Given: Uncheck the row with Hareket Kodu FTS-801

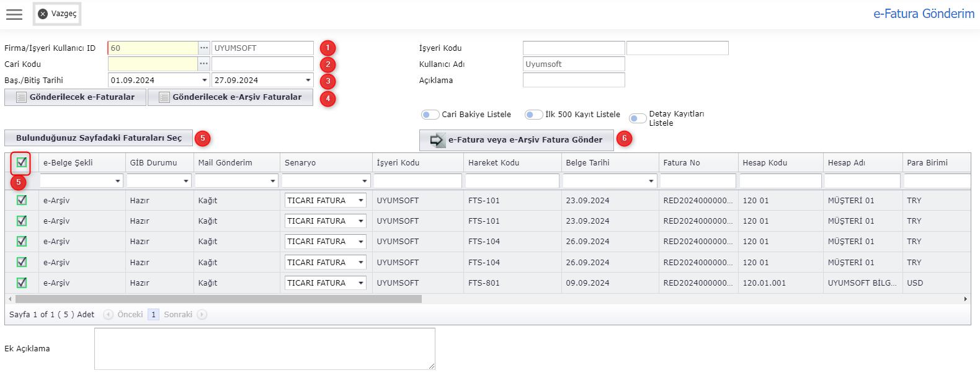Looking at the screenshot, I should [x=22, y=283].
